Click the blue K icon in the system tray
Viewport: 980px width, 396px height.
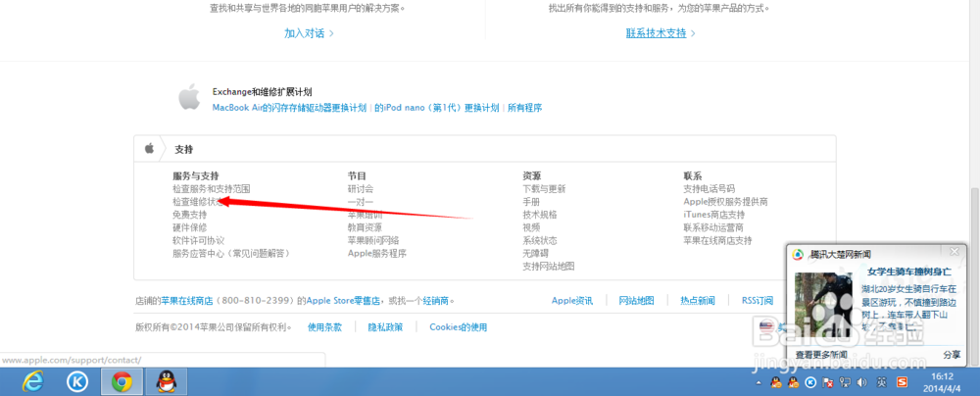810,382
